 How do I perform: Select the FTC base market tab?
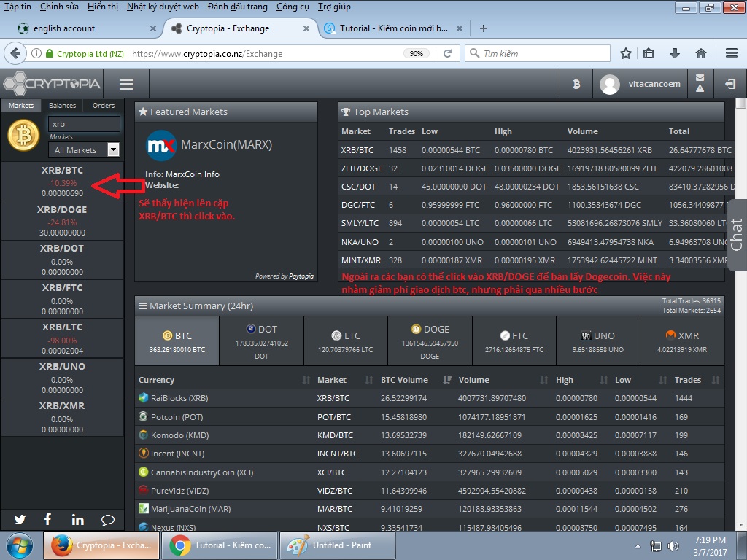click(x=514, y=341)
